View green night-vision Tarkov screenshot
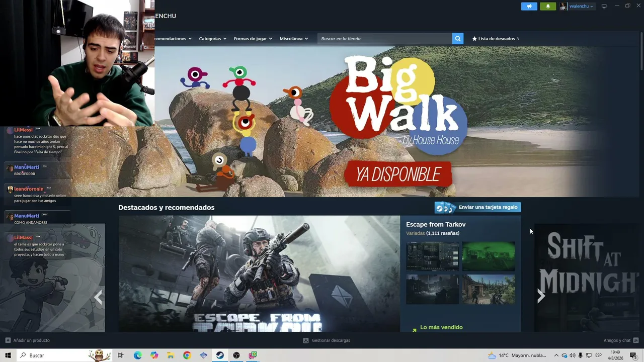The width and height of the screenshot is (644, 362). point(489,256)
